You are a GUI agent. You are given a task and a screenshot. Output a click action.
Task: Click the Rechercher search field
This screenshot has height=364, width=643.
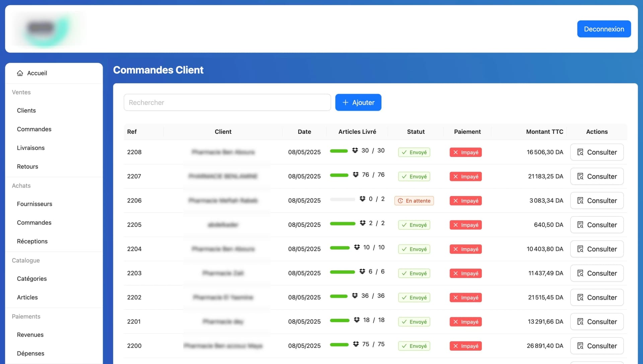[227, 102]
